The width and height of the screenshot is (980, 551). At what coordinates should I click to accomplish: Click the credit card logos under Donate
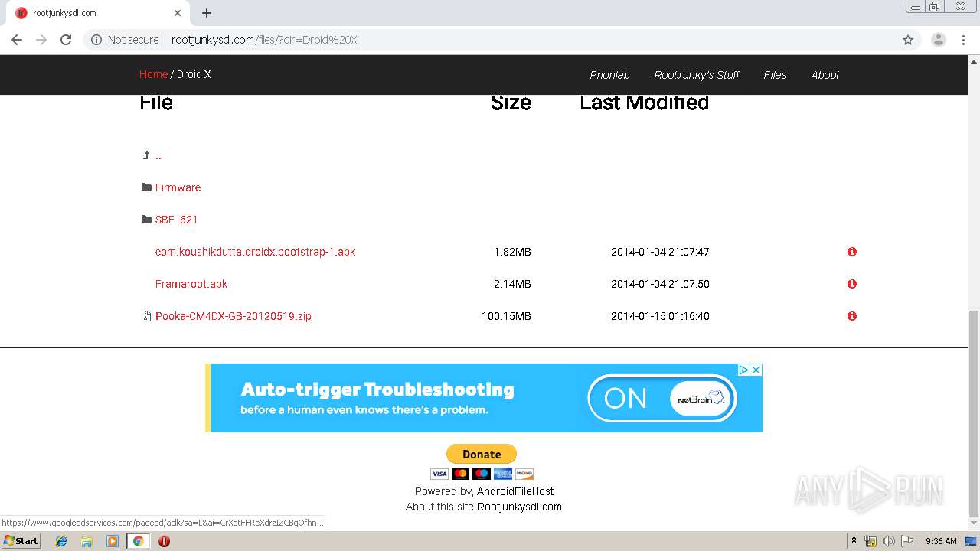(482, 474)
